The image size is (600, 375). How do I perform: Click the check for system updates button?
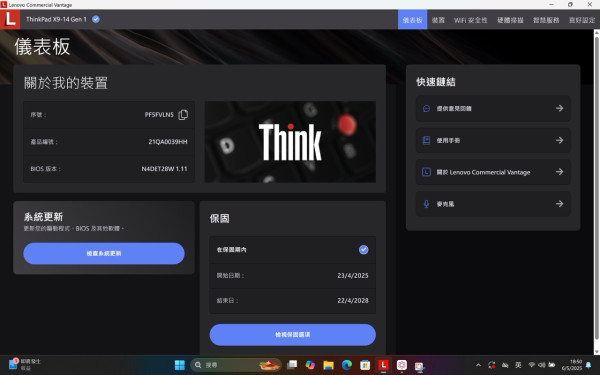(104, 253)
